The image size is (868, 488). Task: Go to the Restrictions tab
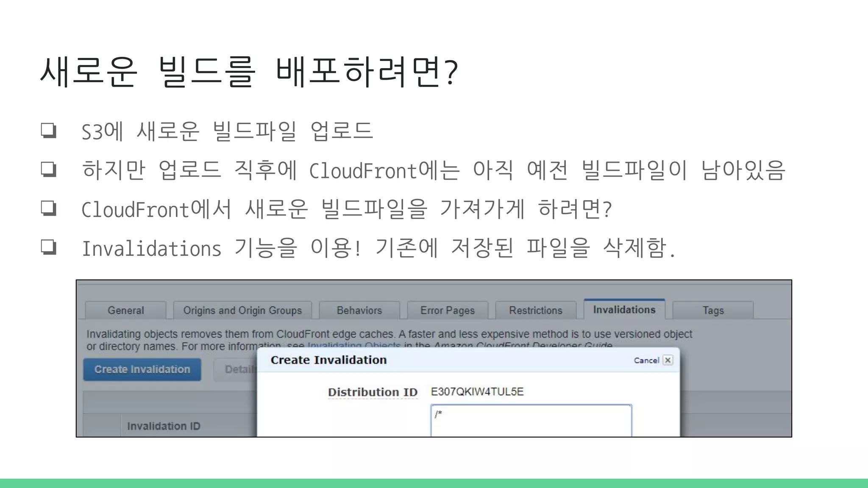pos(536,310)
